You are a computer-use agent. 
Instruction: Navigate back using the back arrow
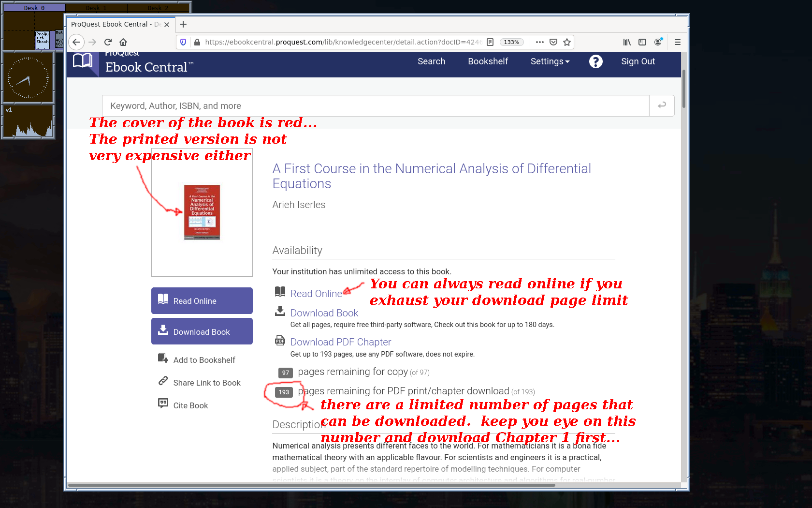(76, 42)
